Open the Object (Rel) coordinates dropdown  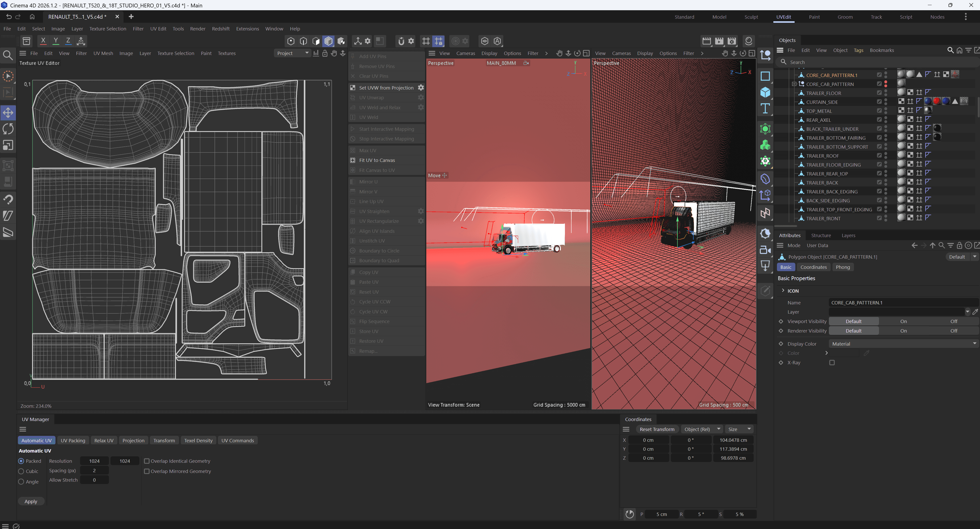coord(702,429)
